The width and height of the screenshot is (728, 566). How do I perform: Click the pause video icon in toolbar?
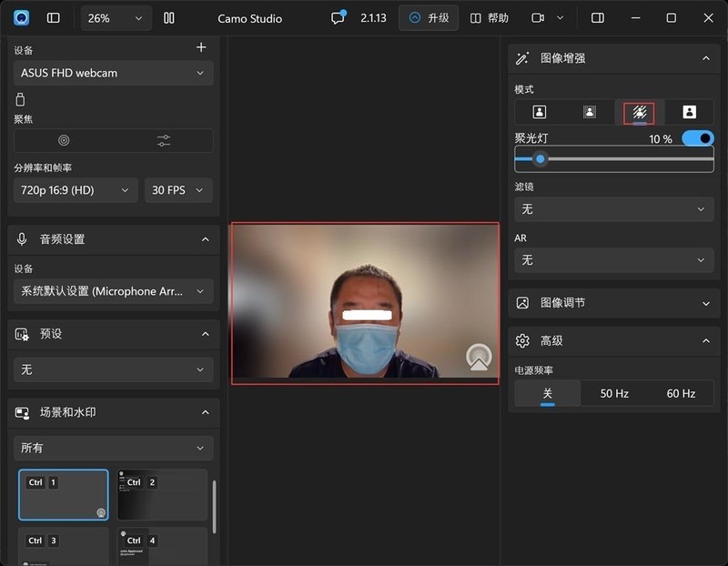[168, 18]
